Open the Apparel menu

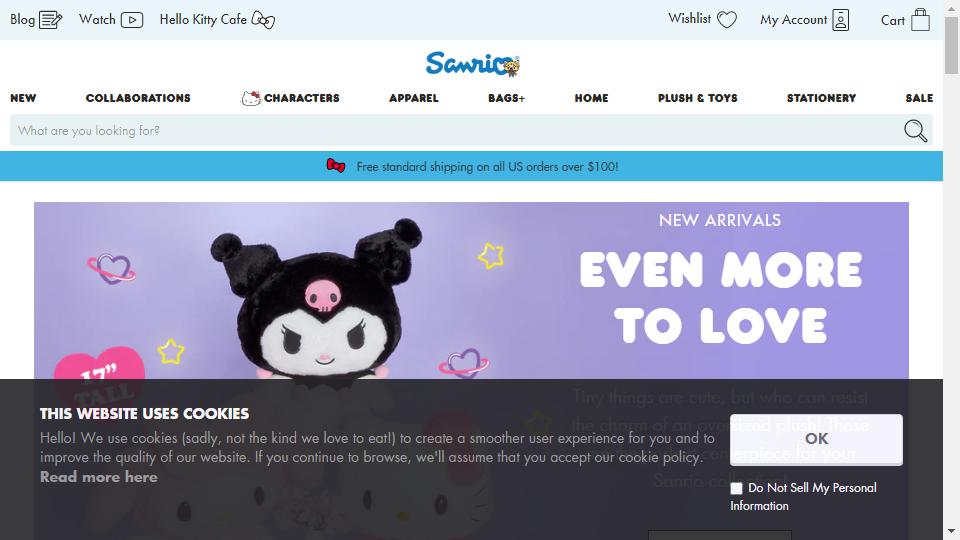pos(414,98)
